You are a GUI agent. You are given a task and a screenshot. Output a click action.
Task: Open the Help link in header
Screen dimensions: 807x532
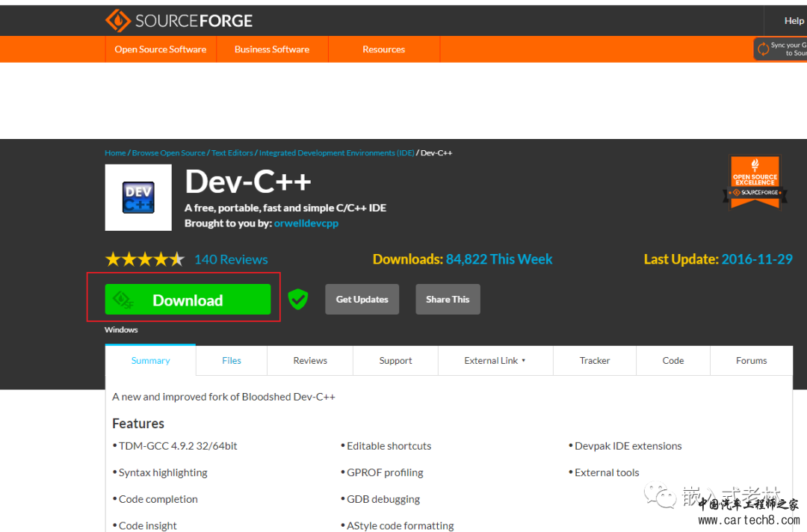coord(794,21)
